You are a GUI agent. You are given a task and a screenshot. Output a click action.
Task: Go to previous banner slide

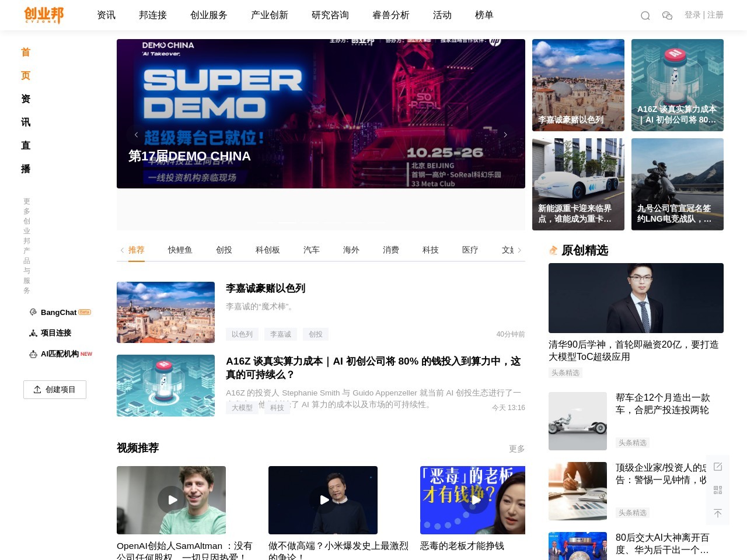click(x=136, y=135)
